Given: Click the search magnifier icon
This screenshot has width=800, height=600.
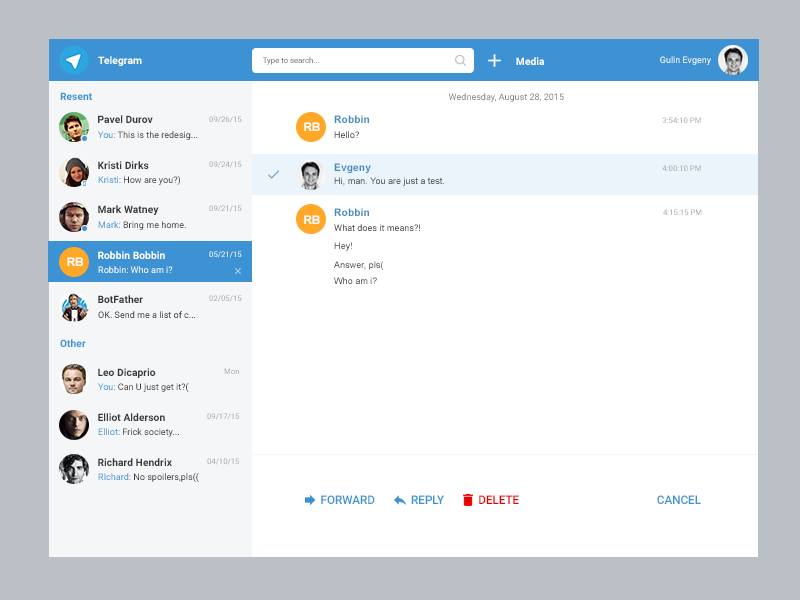Looking at the screenshot, I should pos(460,60).
